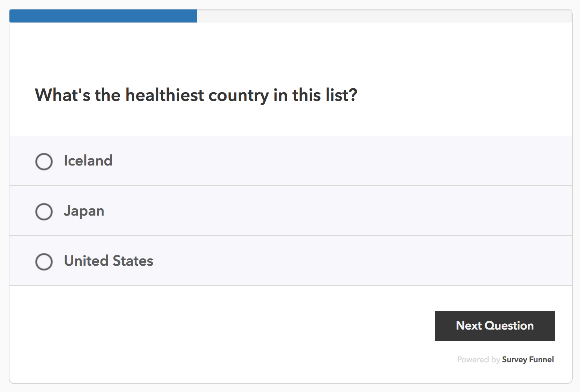Click empty space in United States row

(327, 261)
